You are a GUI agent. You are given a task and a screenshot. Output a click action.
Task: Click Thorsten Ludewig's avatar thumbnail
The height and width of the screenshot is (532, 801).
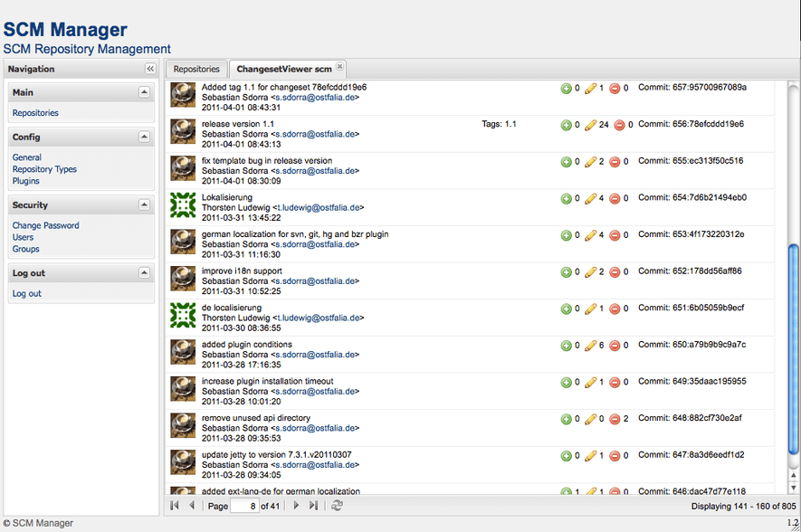point(182,204)
